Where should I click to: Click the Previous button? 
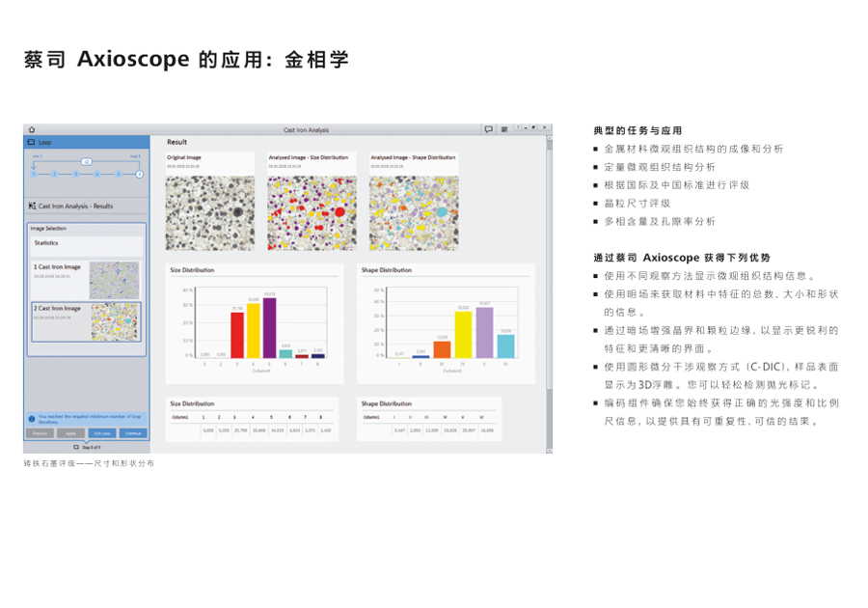(x=40, y=433)
